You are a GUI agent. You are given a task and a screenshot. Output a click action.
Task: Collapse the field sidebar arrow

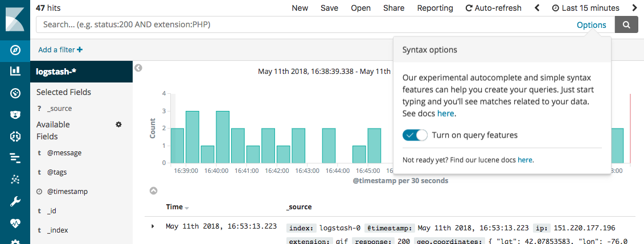click(x=138, y=68)
